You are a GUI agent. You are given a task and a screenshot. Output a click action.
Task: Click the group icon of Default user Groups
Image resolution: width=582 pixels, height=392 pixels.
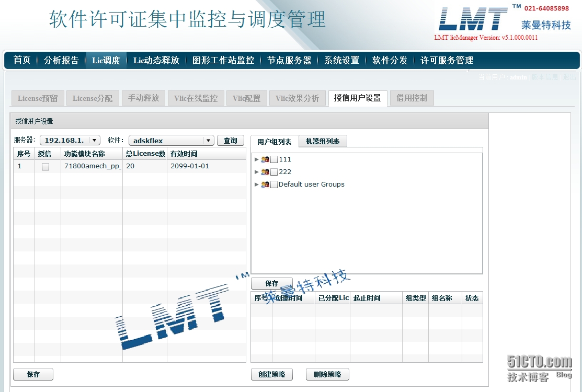pyautogui.click(x=265, y=185)
